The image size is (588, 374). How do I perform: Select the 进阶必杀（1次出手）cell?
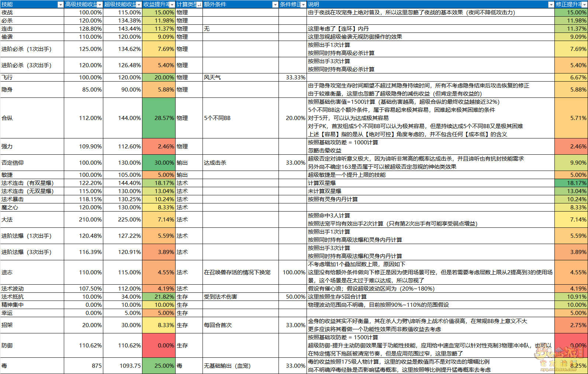32,49
